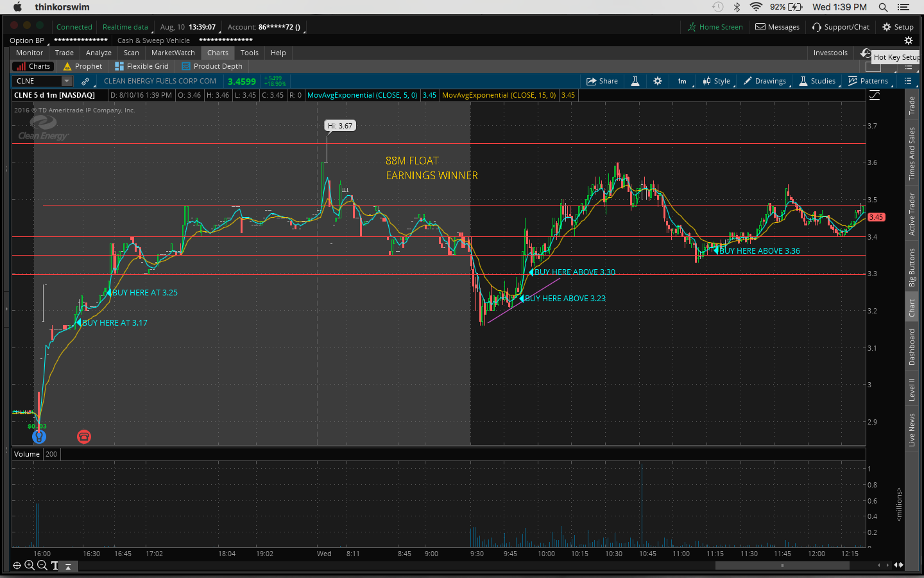Select MovAvgExponential (CLOSE, 5, 0) study label
The height and width of the screenshot is (578, 924).
click(363, 95)
